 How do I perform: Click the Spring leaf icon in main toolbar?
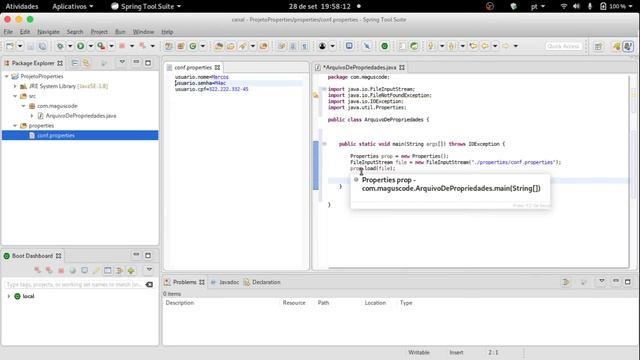click(414, 46)
